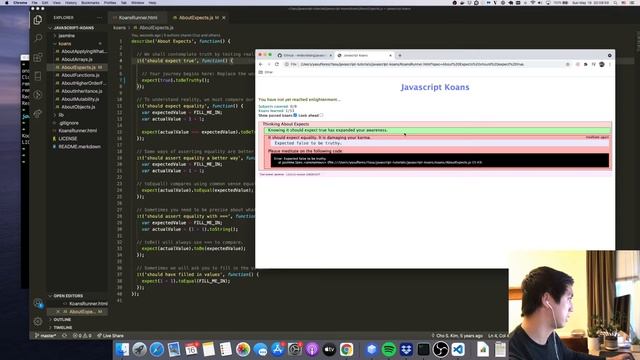
Task: Click the git blame author in status bar
Action: click(x=458, y=336)
